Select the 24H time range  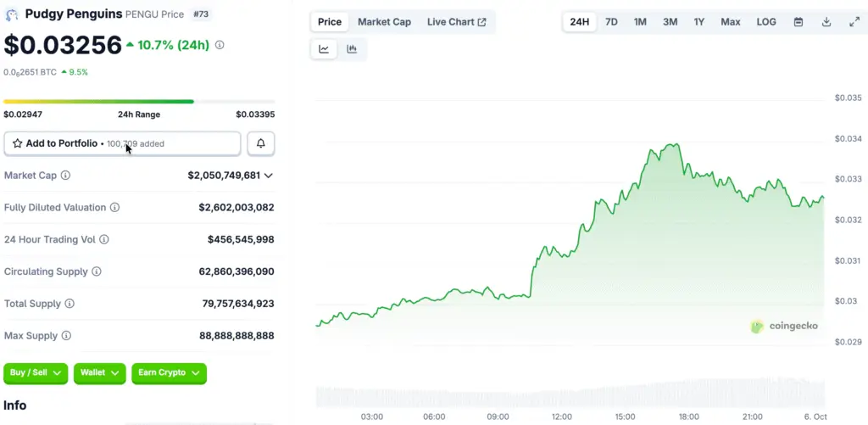pos(580,22)
